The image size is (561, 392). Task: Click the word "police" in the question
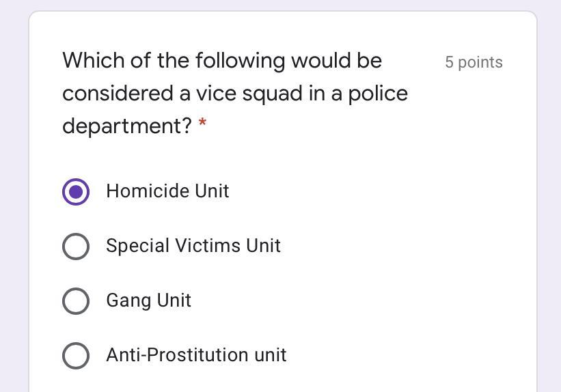pyautogui.click(x=378, y=94)
